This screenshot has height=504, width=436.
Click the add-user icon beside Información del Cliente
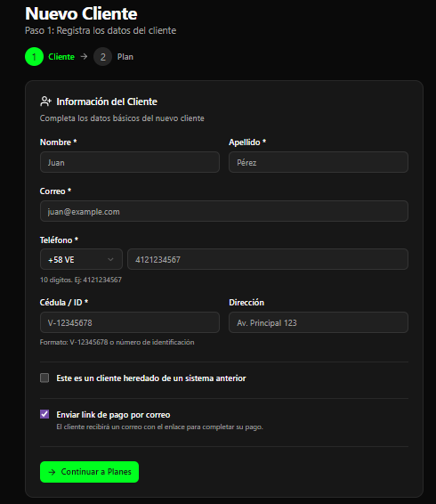point(45,102)
